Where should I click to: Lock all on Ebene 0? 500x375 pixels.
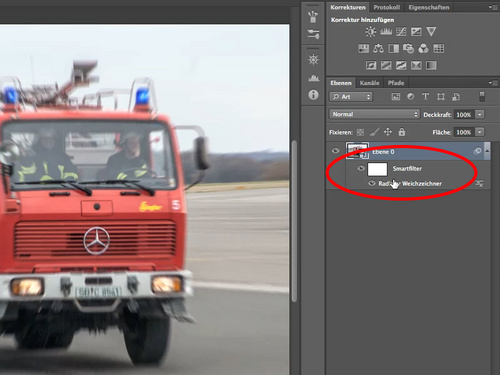pyautogui.click(x=402, y=132)
